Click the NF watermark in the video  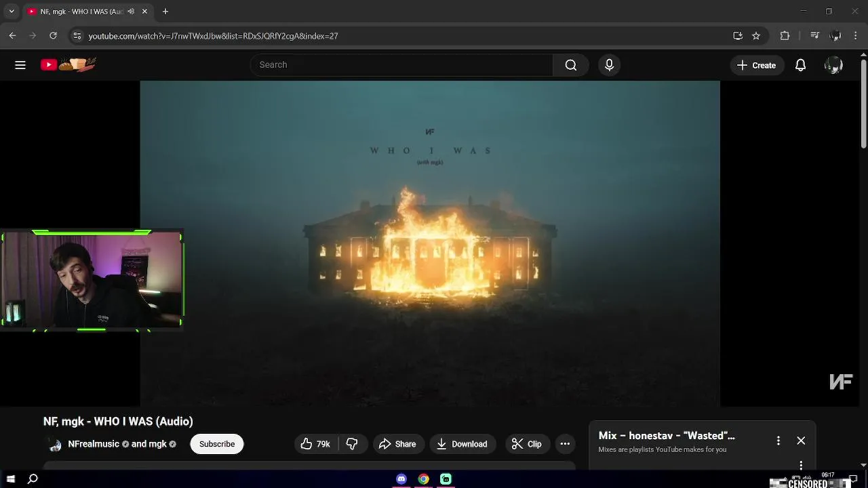(x=841, y=382)
